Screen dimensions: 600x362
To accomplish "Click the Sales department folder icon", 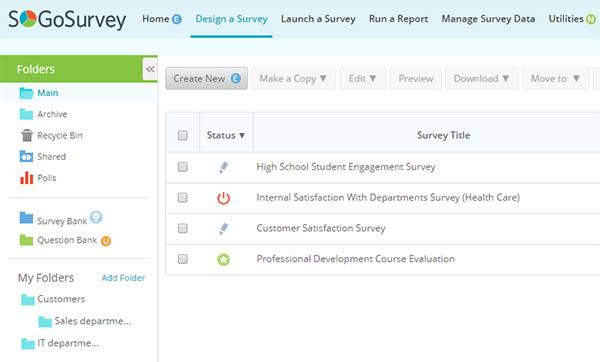I will 45,322.
